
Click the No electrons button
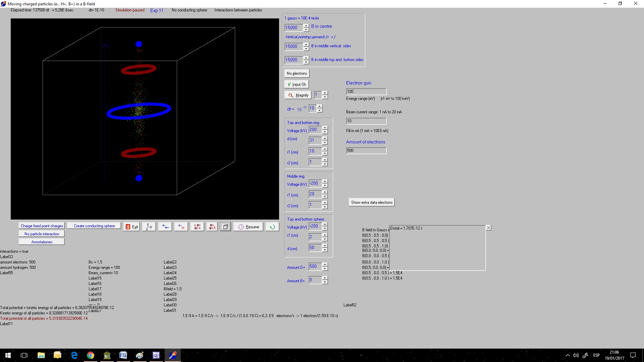(297, 73)
